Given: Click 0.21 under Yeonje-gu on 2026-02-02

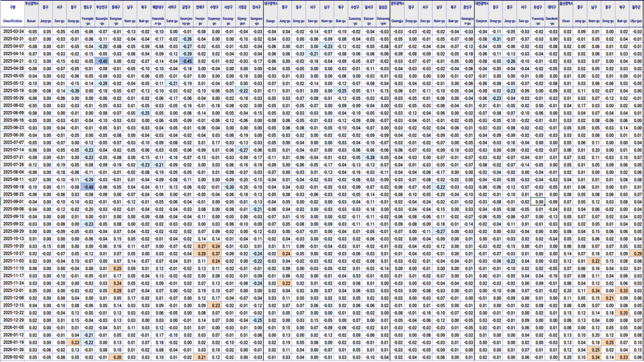Looking at the screenshot, I should 200,357.
